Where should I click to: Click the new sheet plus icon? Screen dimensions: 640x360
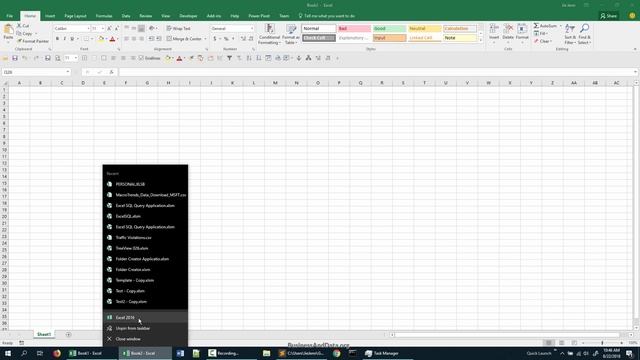(x=68, y=335)
